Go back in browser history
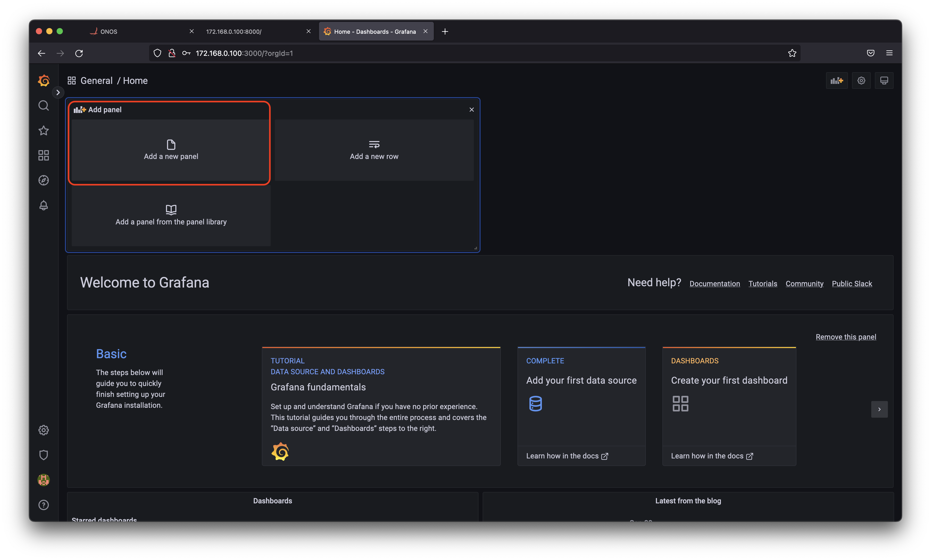This screenshot has height=560, width=931. tap(42, 53)
